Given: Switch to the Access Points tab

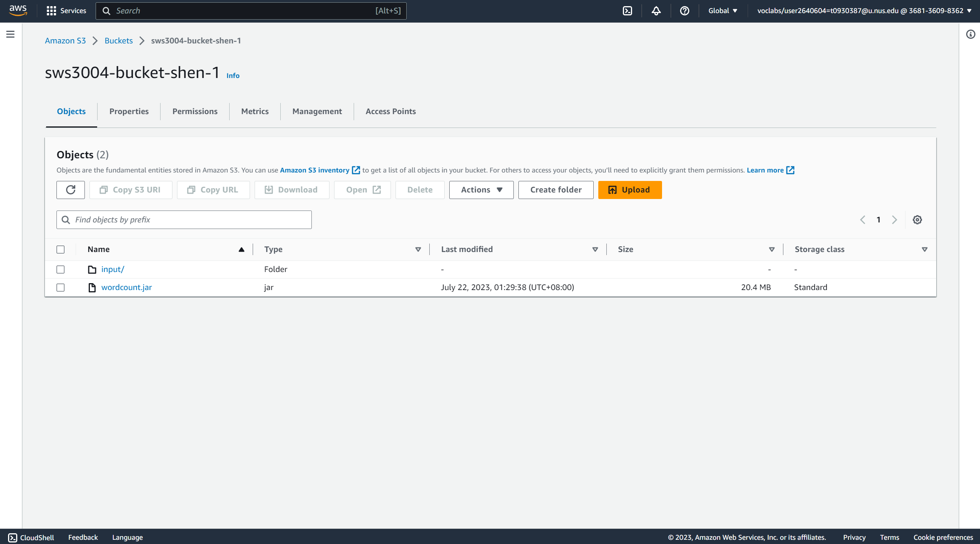Looking at the screenshot, I should click(x=391, y=111).
